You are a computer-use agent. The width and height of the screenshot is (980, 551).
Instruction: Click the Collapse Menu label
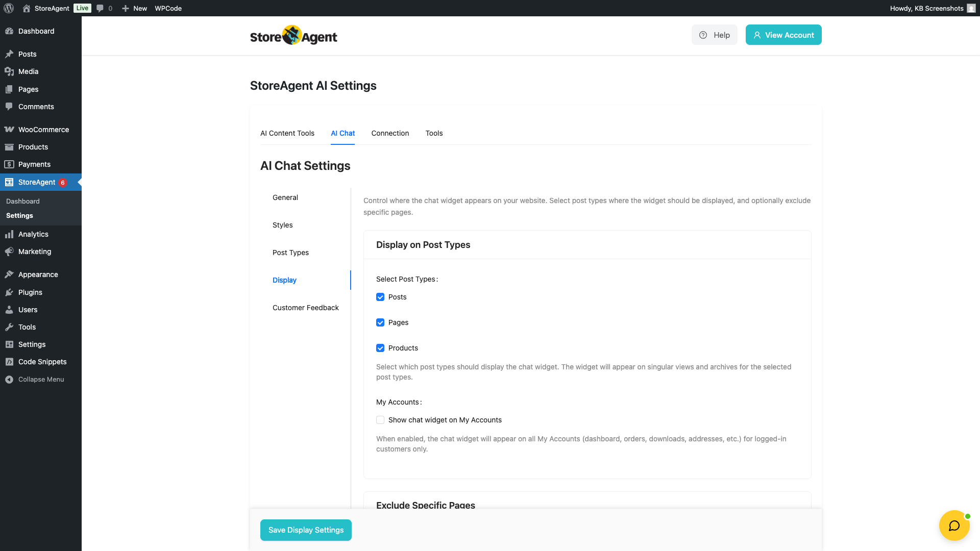point(41,380)
